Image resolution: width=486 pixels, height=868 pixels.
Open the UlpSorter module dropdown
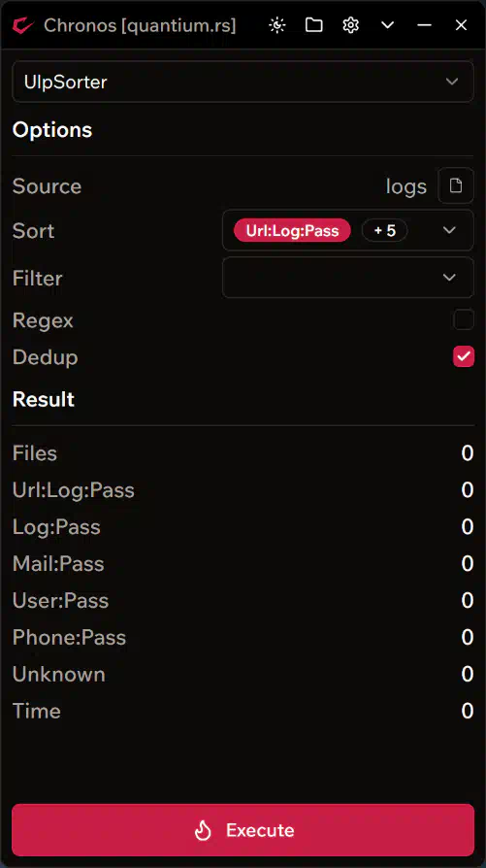(243, 82)
